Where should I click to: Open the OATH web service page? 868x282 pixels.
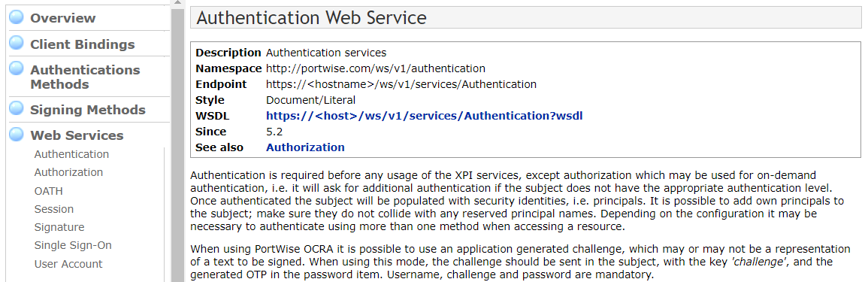[49, 191]
